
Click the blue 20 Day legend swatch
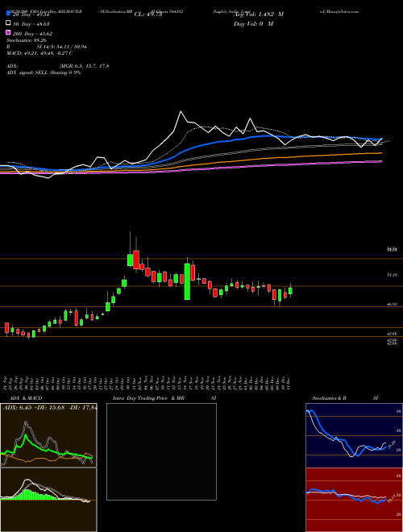point(8,14)
